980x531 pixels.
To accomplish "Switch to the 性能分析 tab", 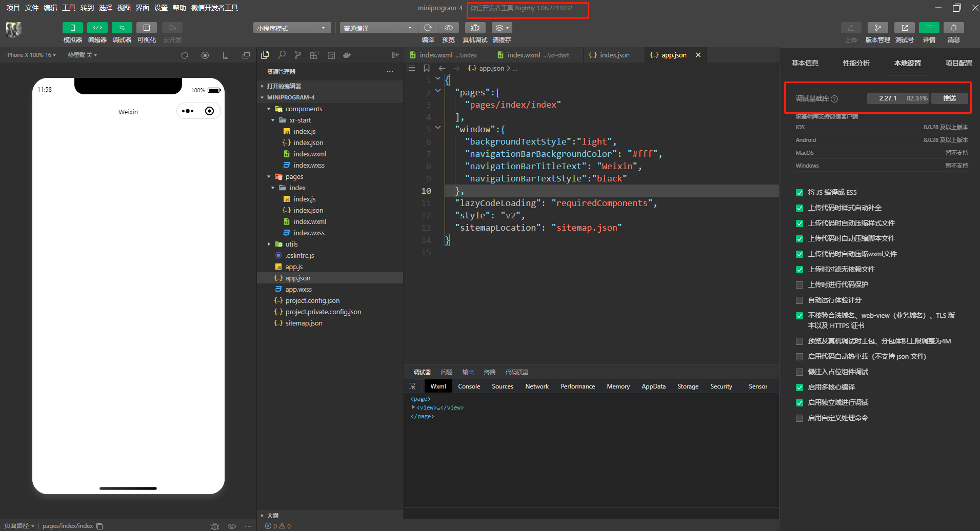I will point(856,63).
